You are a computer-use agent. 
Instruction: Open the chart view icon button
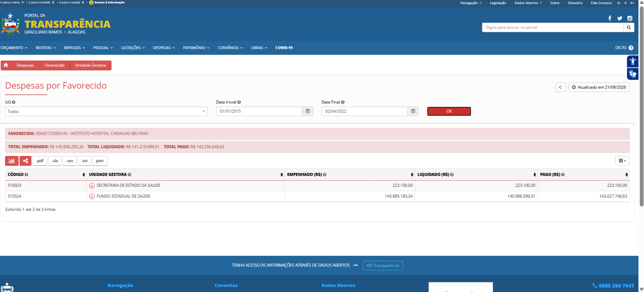pyautogui.click(x=12, y=161)
